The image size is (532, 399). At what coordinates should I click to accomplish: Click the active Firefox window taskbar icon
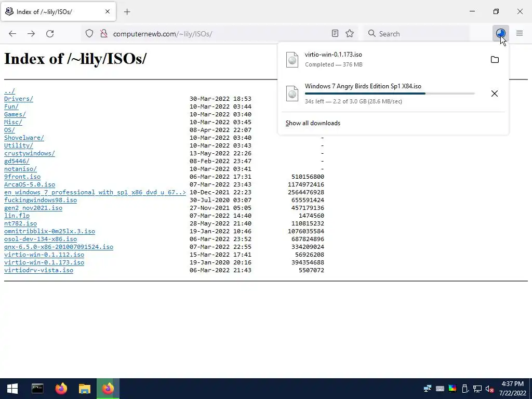(108, 389)
